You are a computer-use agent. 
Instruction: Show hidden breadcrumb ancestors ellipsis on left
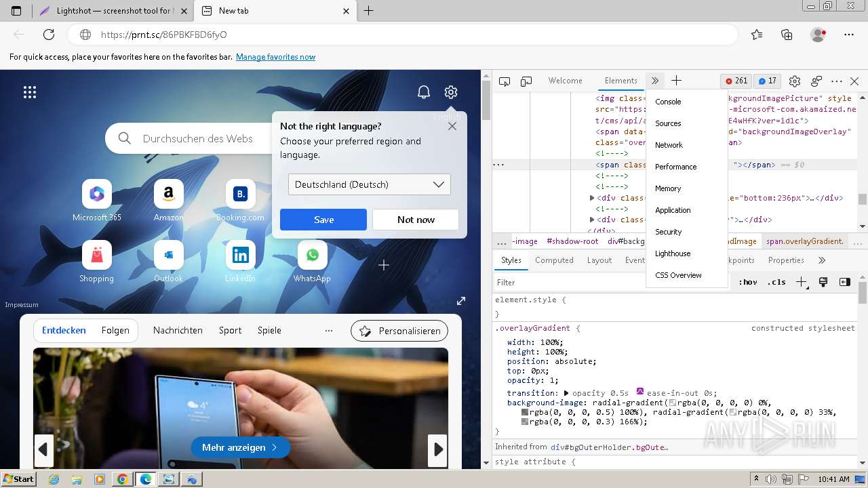(502, 241)
